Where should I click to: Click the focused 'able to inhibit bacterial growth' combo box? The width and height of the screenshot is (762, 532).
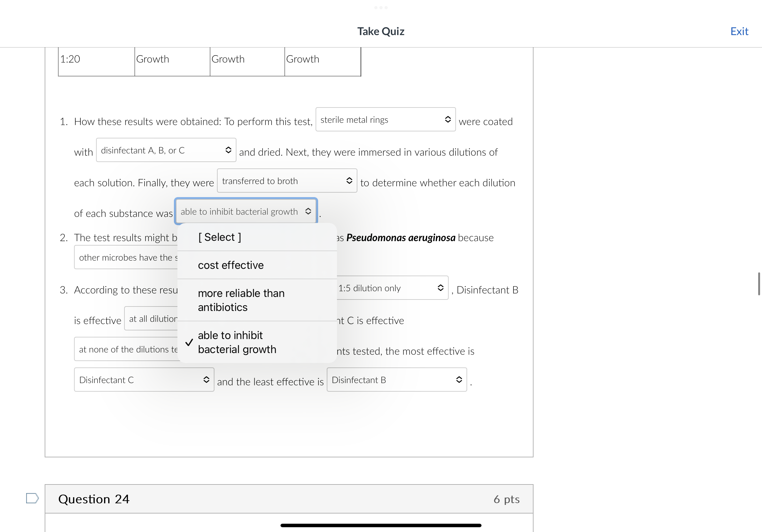click(246, 211)
